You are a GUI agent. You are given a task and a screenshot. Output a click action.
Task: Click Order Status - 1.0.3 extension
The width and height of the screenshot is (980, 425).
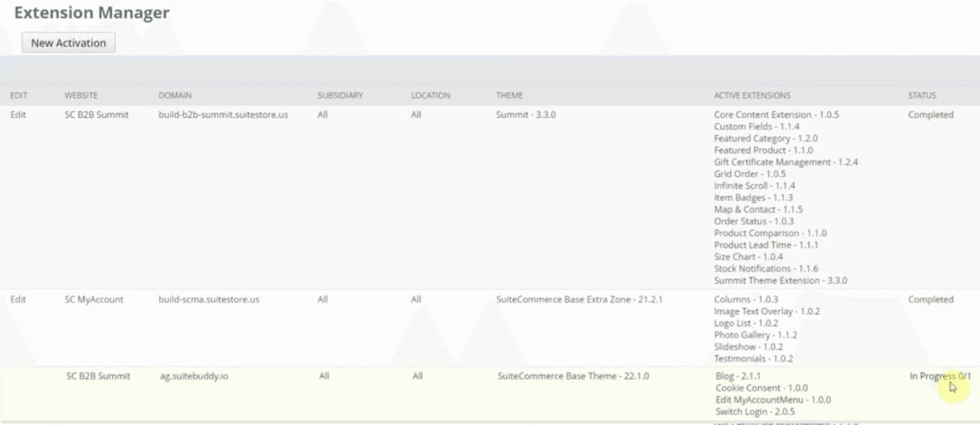(x=754, y=221)
